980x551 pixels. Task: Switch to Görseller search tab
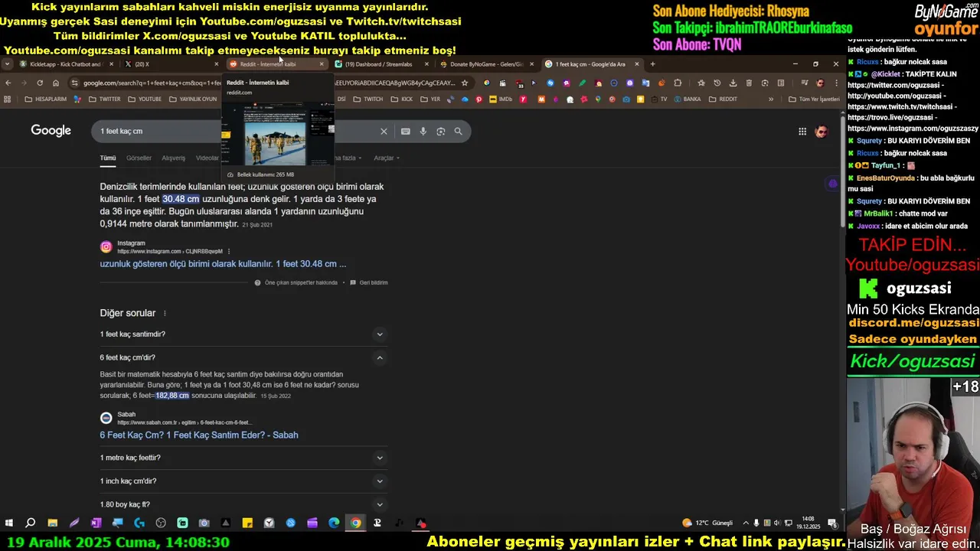(x=139, y=158)
